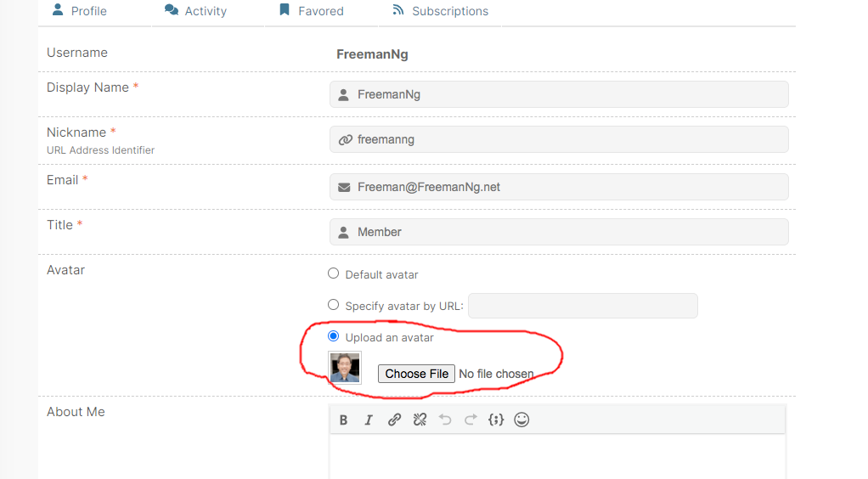The height and width of the screenshot is (479, 868).
Task: Click the Email address input field
Action: point(559,187)
